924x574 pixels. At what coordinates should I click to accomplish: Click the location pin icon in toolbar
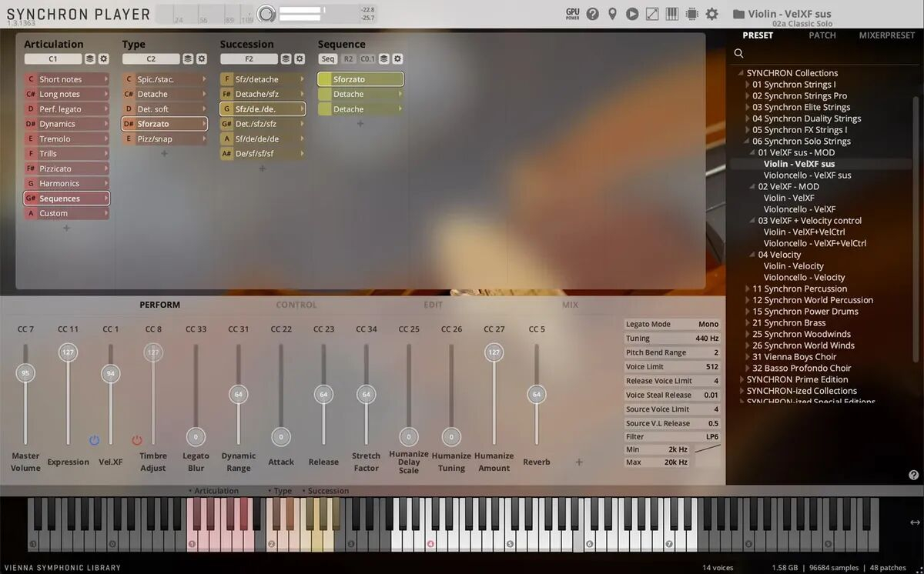612,14
